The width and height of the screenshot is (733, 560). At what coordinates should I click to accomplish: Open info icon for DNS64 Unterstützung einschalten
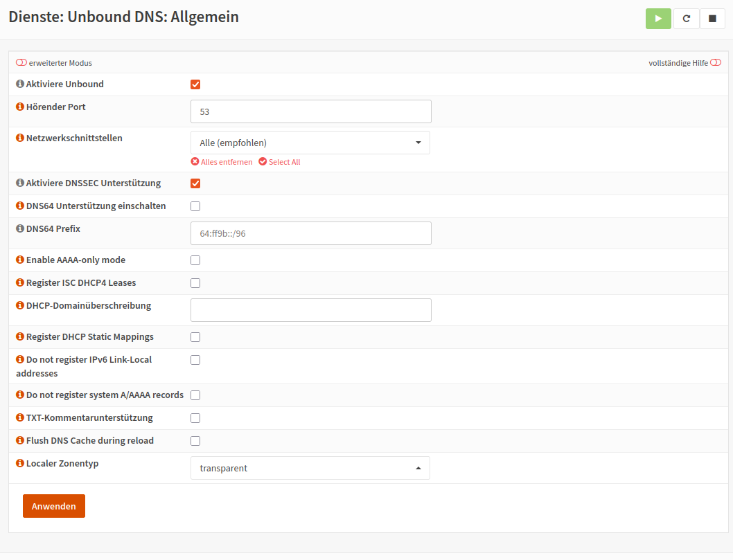click(20, 206)
